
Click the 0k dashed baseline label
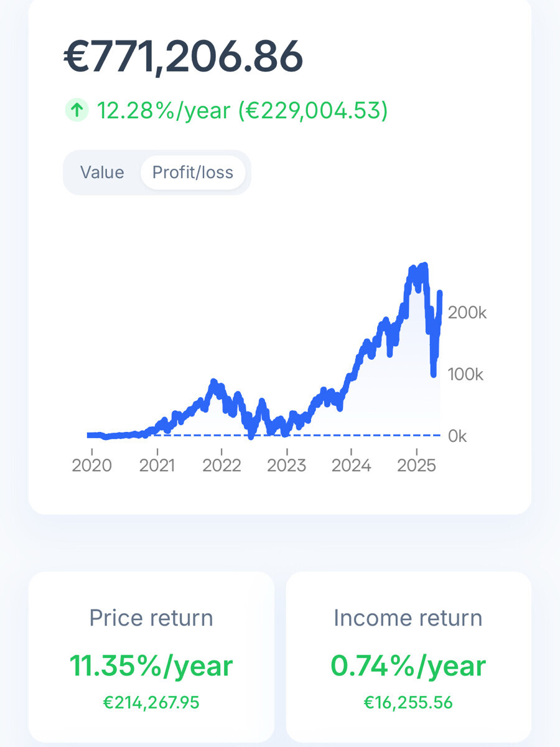point(457,436)
